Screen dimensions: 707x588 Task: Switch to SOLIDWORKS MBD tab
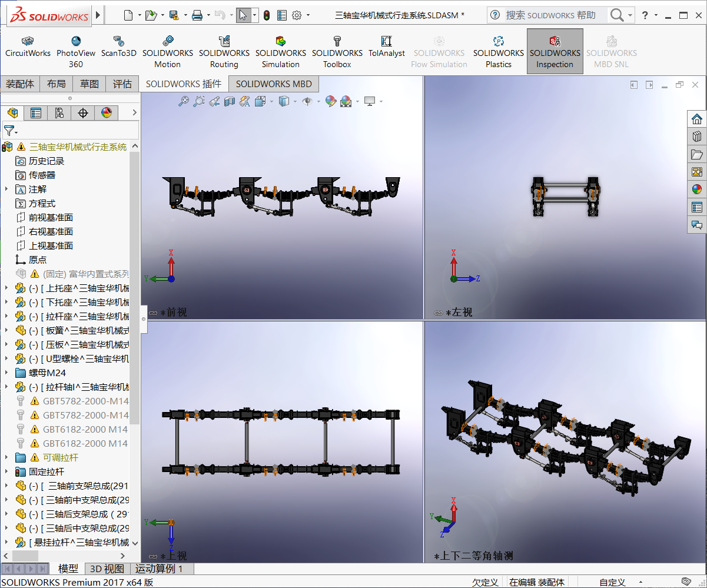click(x=274, y=84)
